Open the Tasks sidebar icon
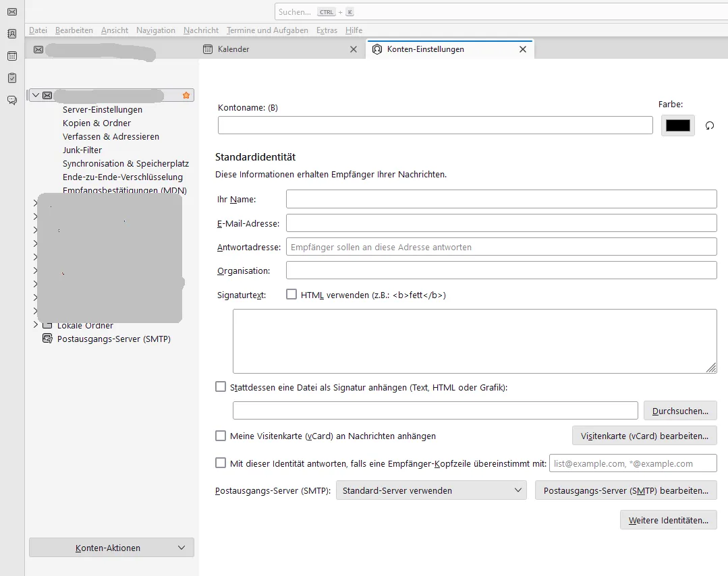This screenshot has height=576, width=728. click(12, 78)
